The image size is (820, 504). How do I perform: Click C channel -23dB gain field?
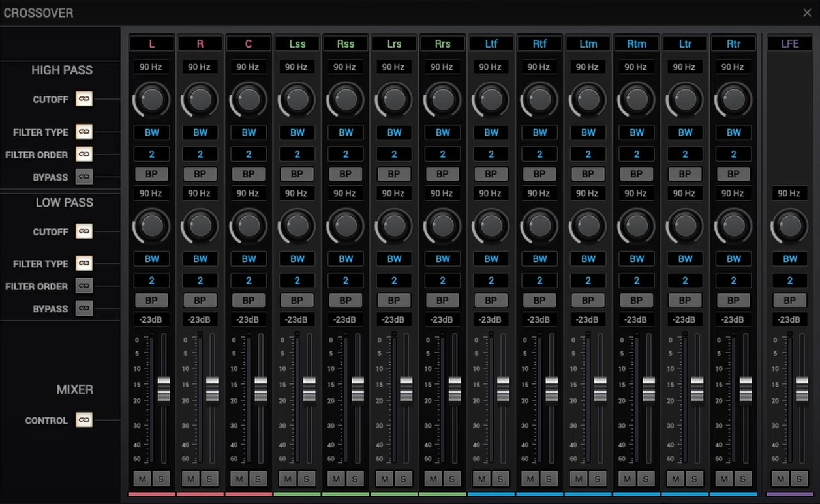(249, 320)
